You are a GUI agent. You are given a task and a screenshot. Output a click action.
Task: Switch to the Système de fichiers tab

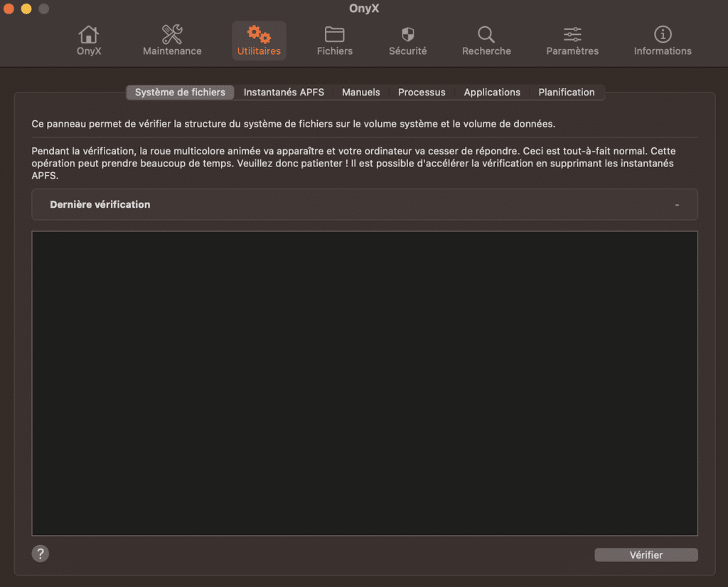(x=180, y=92)
